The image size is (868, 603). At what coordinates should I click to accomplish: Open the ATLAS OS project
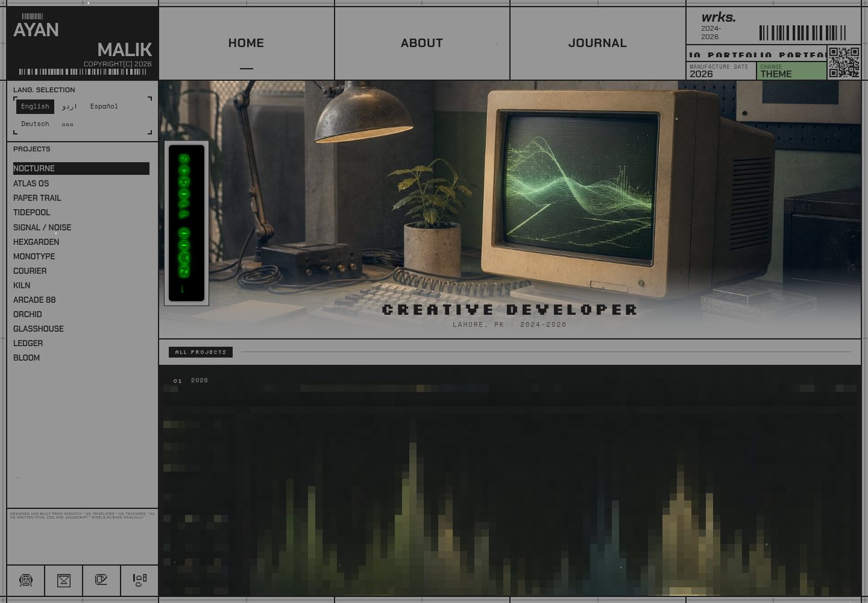click(31, 183)
